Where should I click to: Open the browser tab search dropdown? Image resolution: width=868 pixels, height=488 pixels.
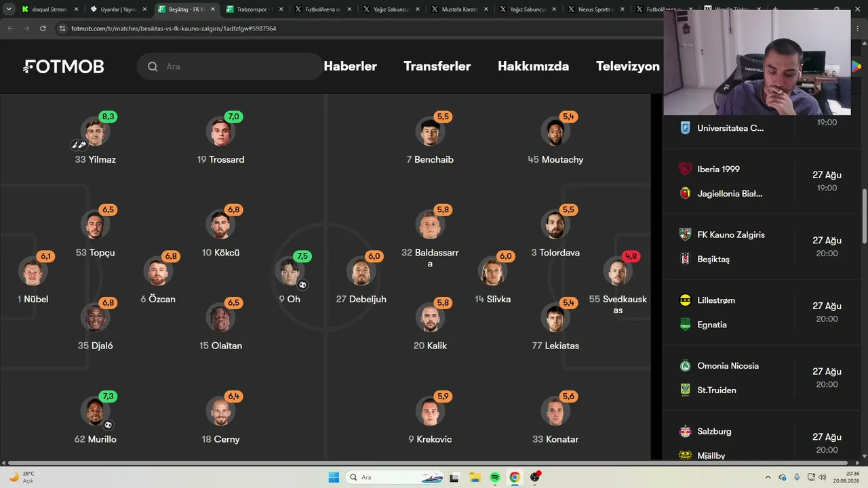click(x=9, y=9)
